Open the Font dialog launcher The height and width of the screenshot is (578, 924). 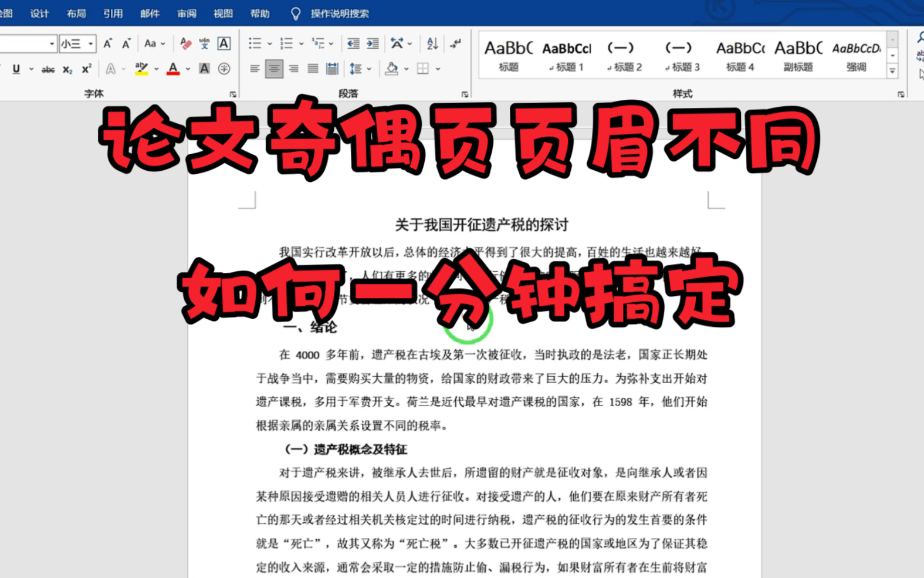[233, 94]
